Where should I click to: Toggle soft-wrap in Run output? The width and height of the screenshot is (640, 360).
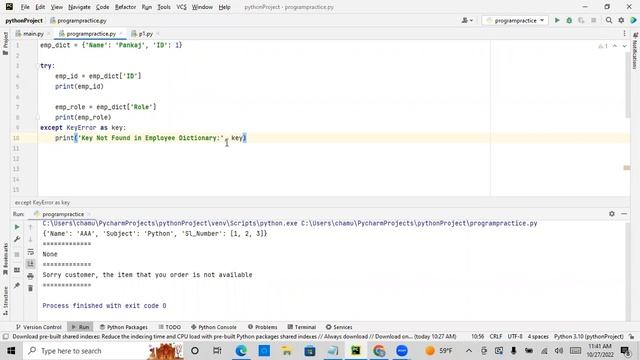[x=31, y=252]
